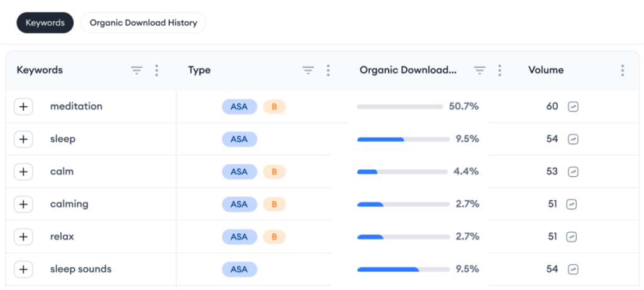This screenshot has height=290, width=644.
Task: Filter the Type column
Action: tap(308, 70)
